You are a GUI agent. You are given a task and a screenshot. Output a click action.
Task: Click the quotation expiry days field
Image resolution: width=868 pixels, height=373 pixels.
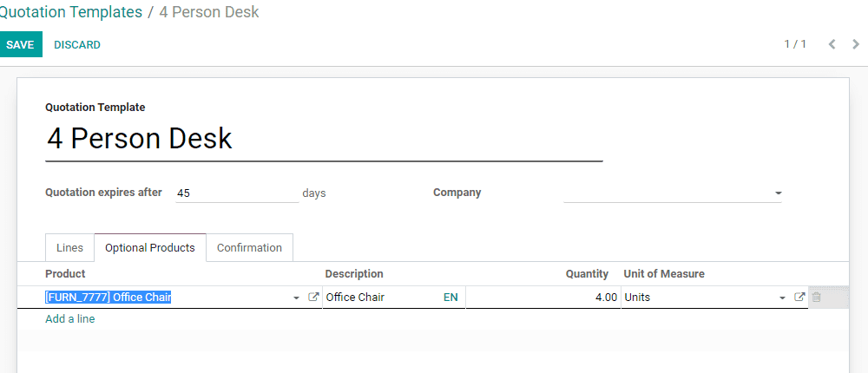[x=236, y=193]
